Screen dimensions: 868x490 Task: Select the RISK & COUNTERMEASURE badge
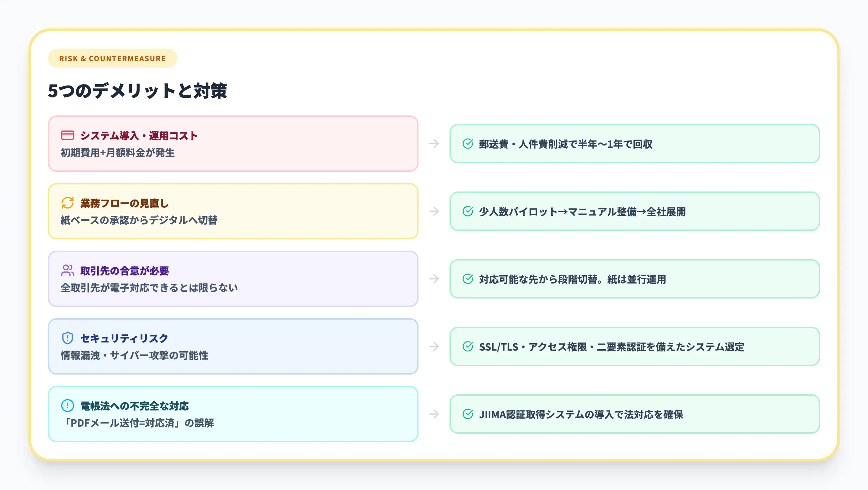click(112, 58)
